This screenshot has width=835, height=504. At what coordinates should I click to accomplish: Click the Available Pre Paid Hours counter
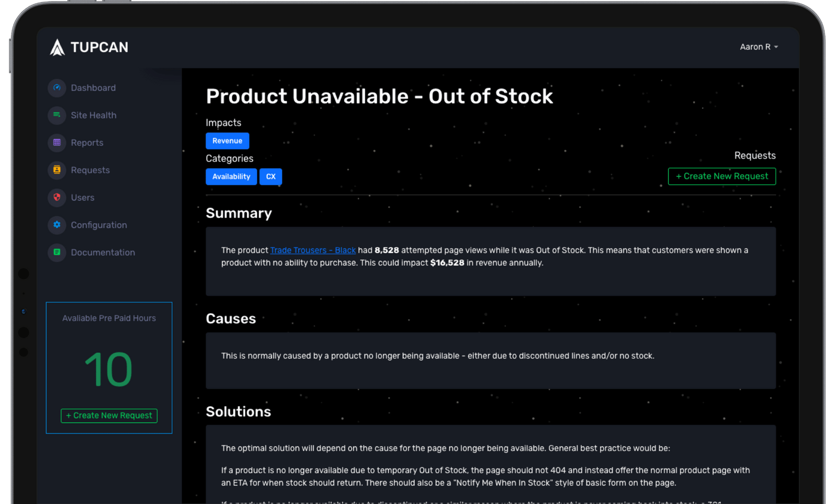(x=108, y=369)
